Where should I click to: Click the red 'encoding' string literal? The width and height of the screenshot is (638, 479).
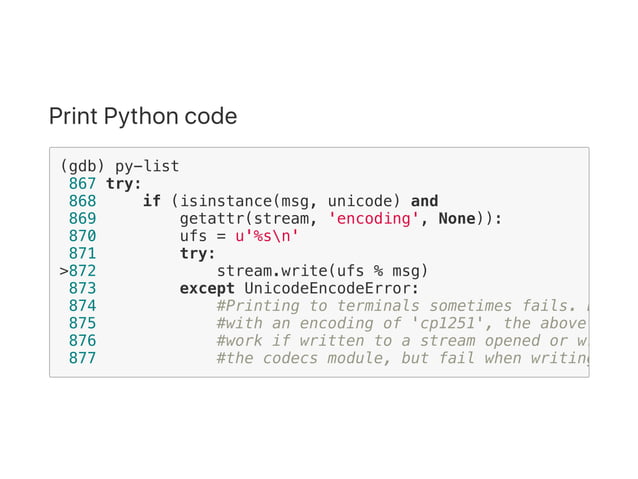[374, 219]
